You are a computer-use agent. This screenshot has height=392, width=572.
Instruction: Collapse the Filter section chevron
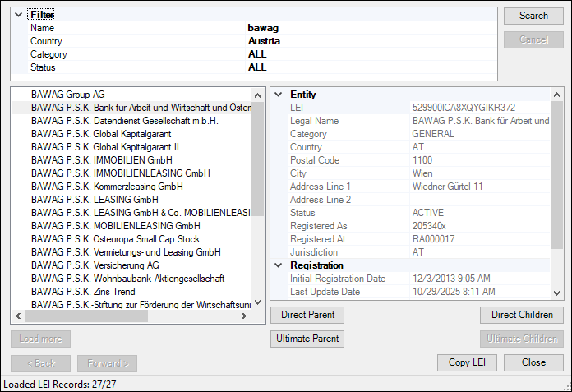tap(18, 15)
